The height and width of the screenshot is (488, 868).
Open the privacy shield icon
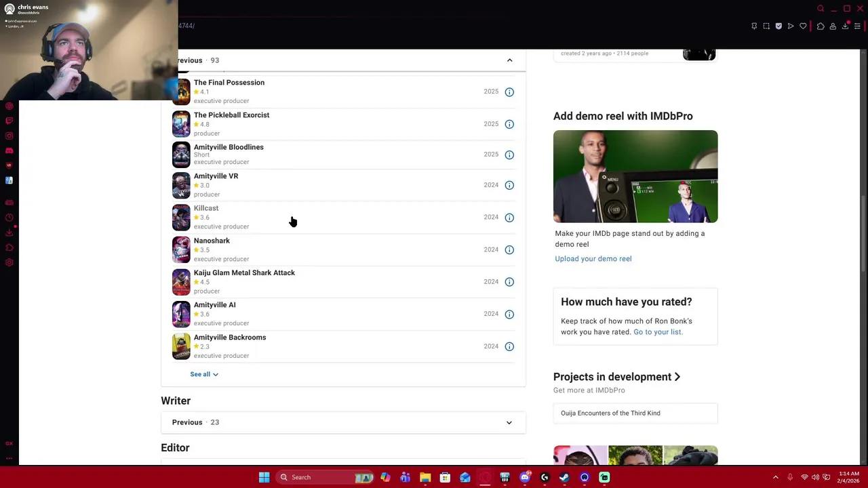point(778,26)
